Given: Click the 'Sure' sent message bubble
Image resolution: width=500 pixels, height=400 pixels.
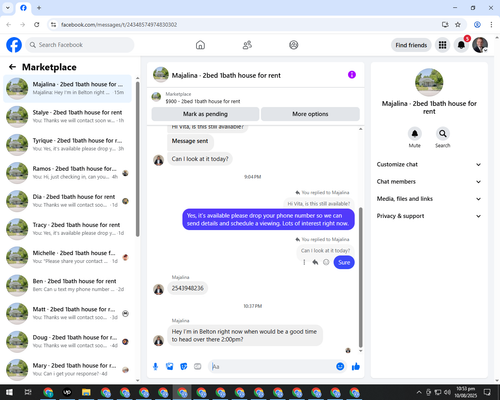Looking at the screenshot, I should tap(344, 262).
